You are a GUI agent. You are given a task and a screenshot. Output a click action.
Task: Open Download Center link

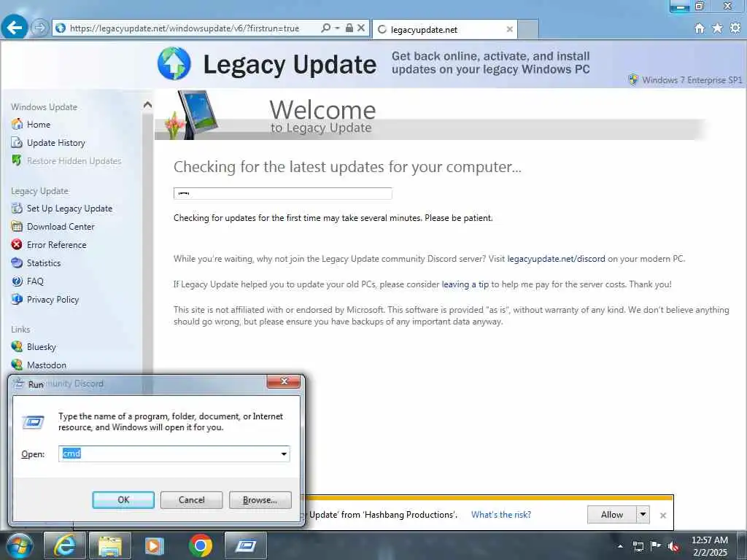61,227
